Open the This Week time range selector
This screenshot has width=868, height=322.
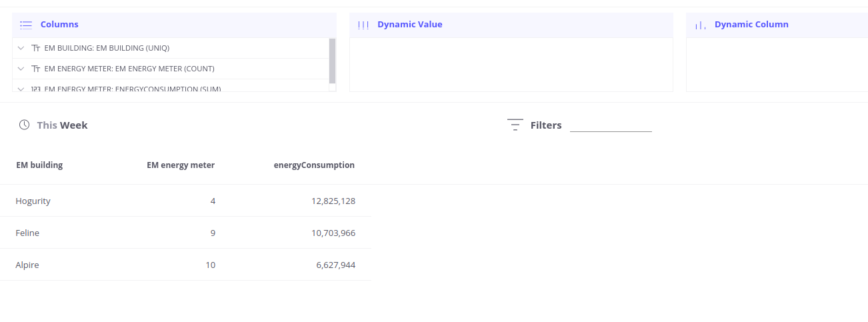62,125
